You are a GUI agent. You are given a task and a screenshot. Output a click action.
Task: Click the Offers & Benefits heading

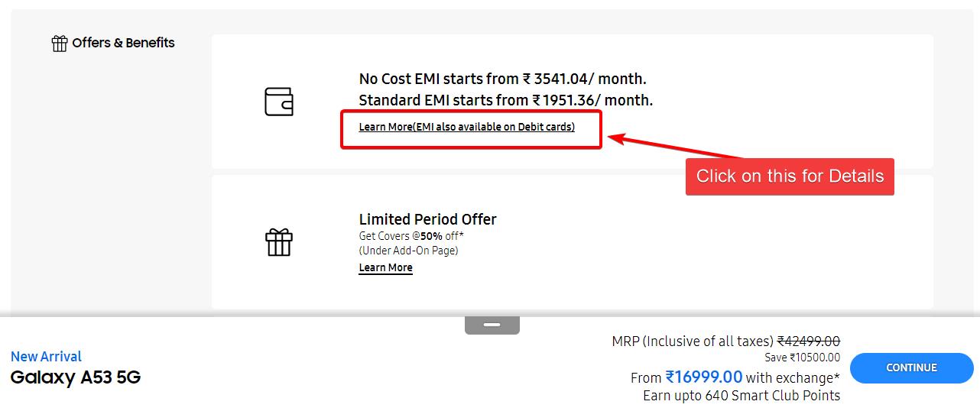click(123, 43)
